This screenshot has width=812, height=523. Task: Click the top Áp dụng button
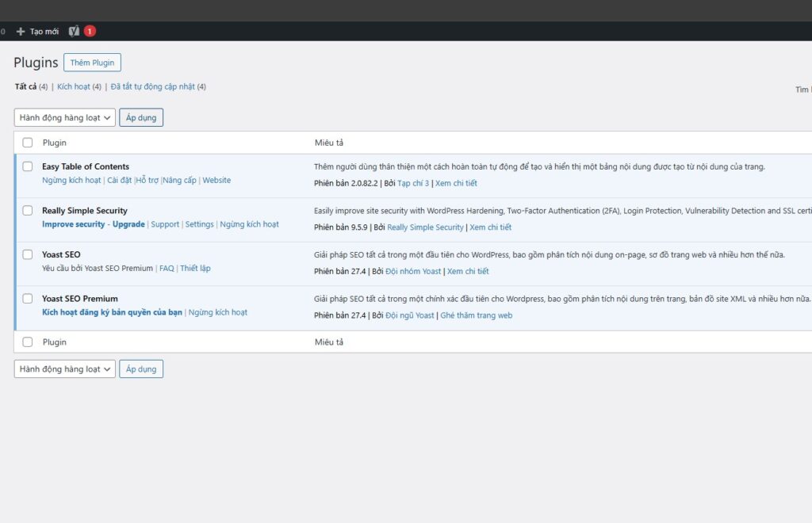tap(141, 117)
